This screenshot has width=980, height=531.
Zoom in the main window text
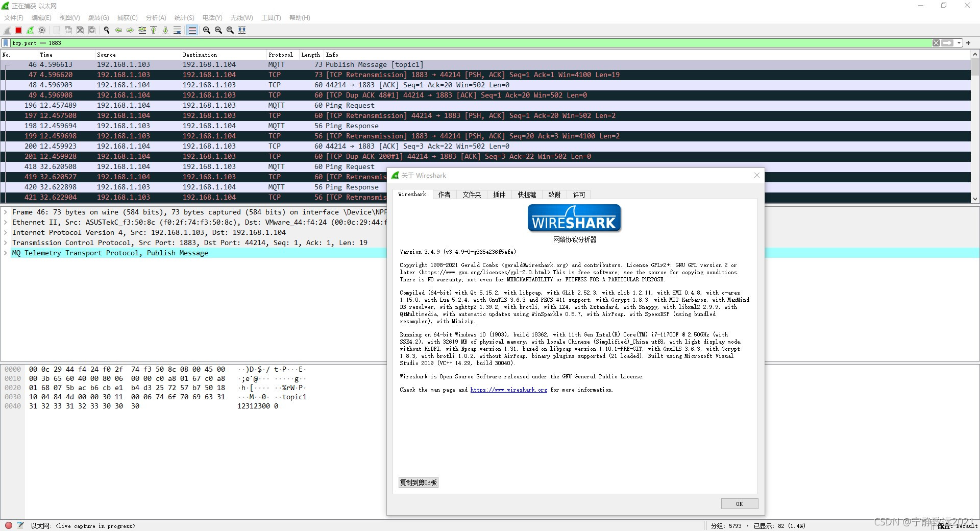point(207,30)
